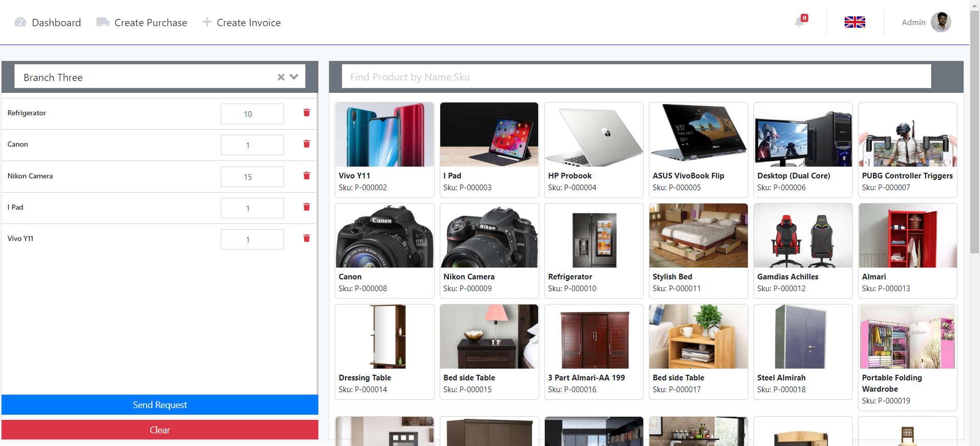Pick the Gamdias Achilles chair image
The height and width of the screenshot is (446, 980).
803,235
